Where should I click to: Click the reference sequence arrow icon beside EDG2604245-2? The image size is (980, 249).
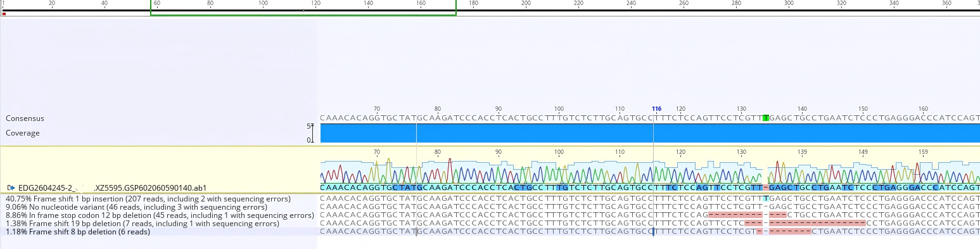pyautogui.click(x=11, y=188)
